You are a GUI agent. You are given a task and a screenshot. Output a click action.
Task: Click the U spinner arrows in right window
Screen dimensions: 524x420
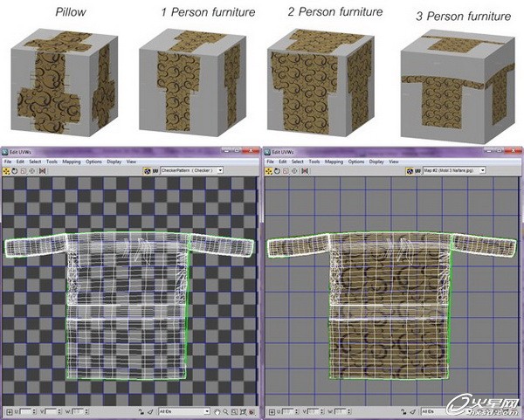tap(297, 411)
